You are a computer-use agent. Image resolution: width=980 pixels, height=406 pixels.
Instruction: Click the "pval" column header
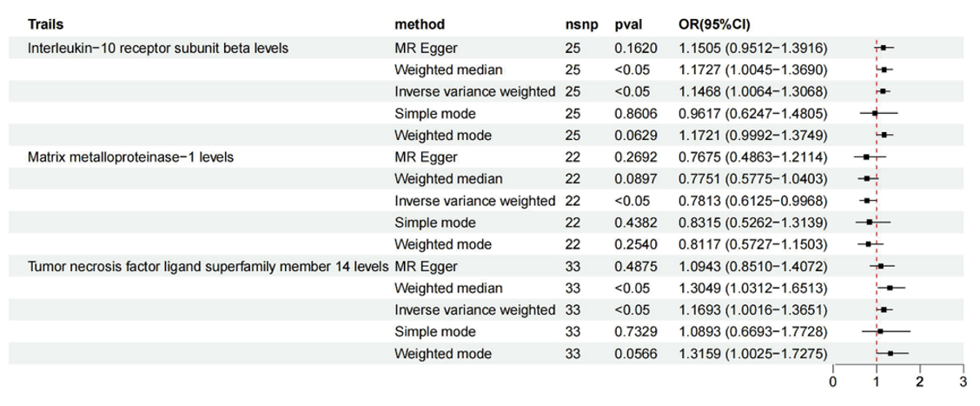(x=628, y=23)
